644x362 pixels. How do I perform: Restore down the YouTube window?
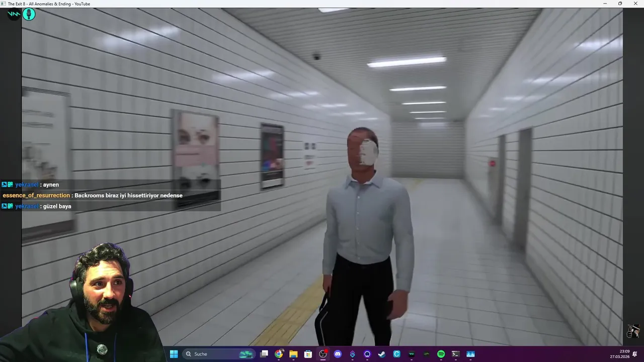620,4
